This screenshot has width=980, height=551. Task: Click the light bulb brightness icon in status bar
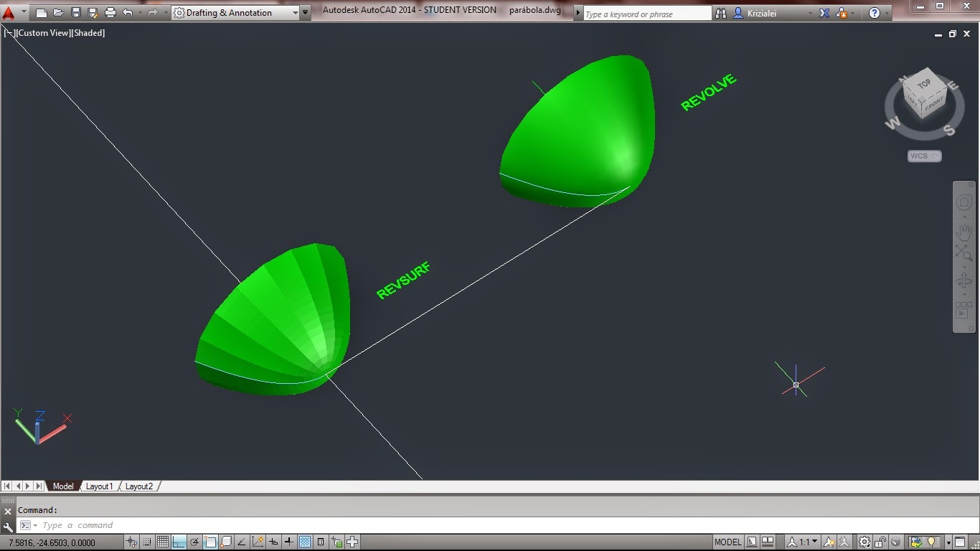[x=933, y=542]
